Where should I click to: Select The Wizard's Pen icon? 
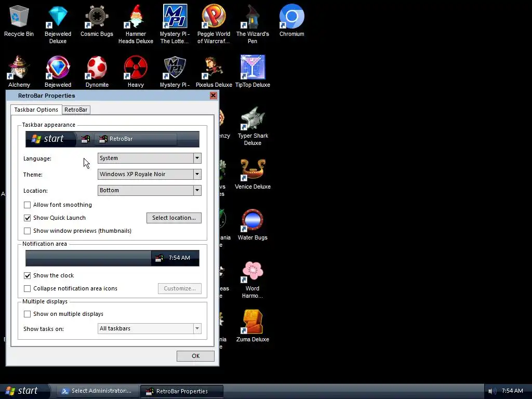253,24
